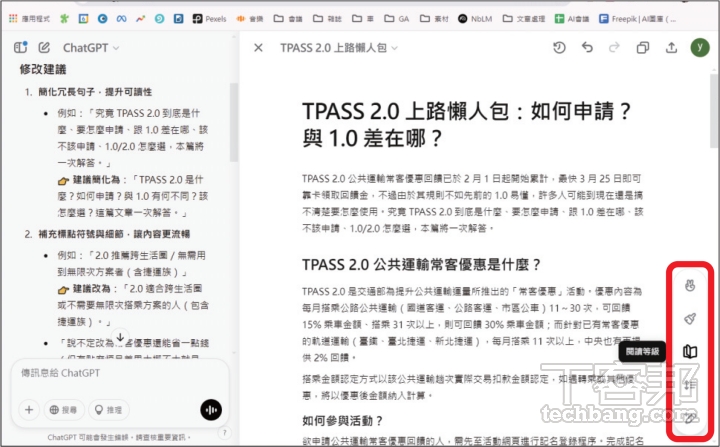Screen dimensions: 720x447
Task: Expand the TPASS 2.0 上路懶人包 title dropdown
Action: pos(339,48)
